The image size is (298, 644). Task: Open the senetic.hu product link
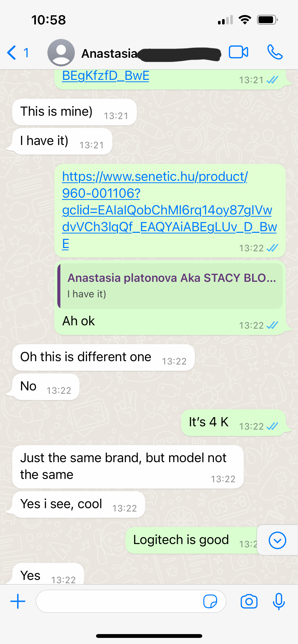tap(169, 210)
